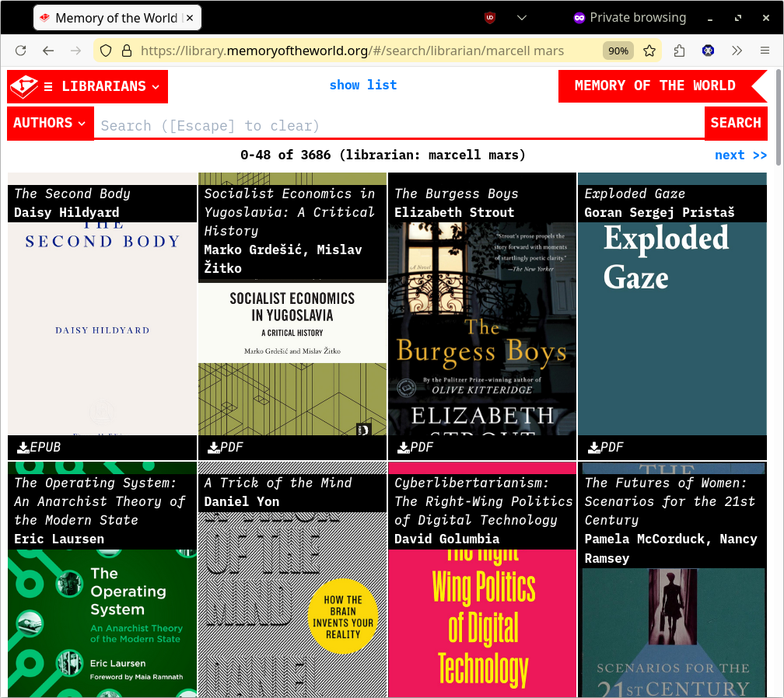Open the Authors search-field dropdown
This screenshot has width=784, height=698.
pos(50,123)
